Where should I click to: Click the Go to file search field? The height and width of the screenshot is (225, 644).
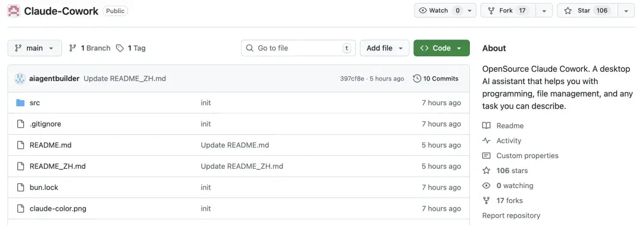point(298,48)
